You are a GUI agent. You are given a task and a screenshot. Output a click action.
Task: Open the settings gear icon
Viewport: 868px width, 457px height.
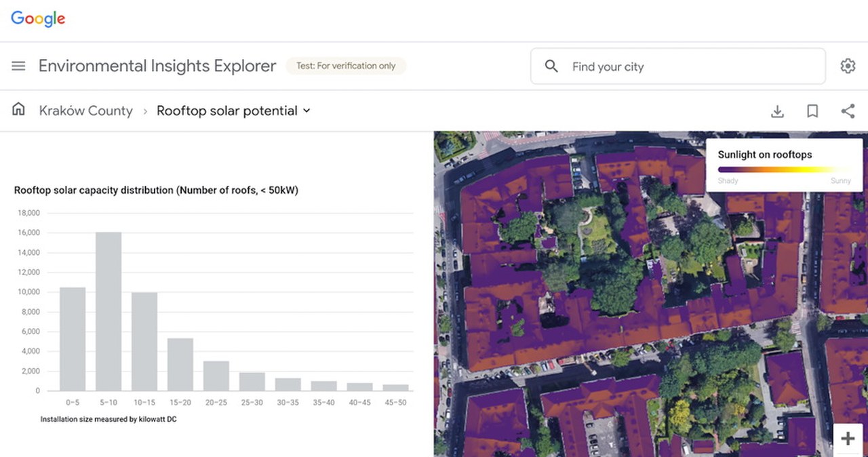(x=847, y=66)
